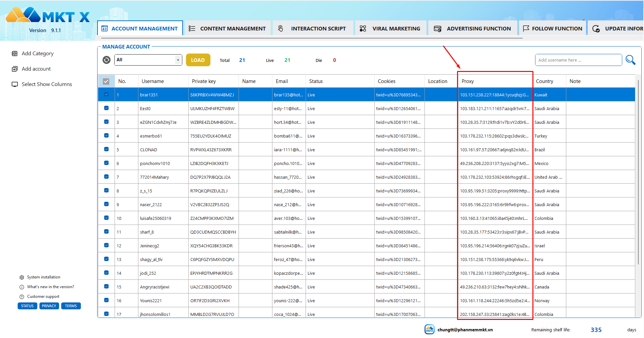Viewport: 644px width, 338px height.
Task: Switch to Advertising Function tab
Action: (472, 28)
